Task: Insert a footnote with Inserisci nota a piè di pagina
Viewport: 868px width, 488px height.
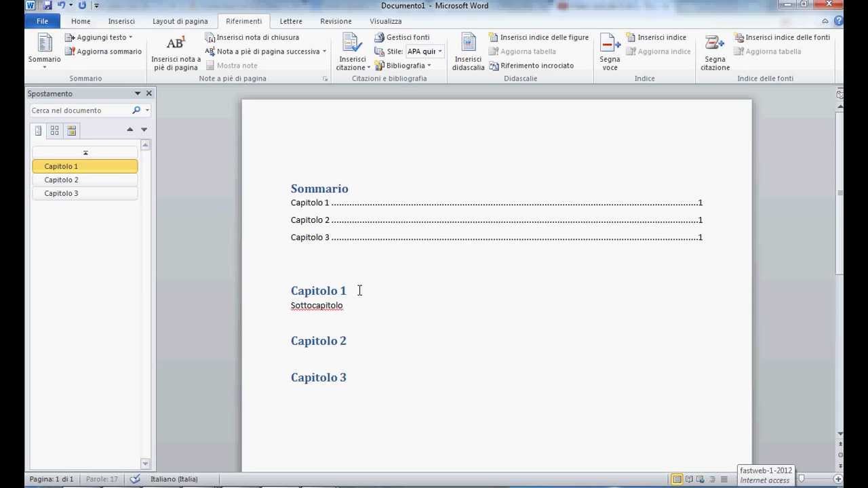Action: pos(176,52)
